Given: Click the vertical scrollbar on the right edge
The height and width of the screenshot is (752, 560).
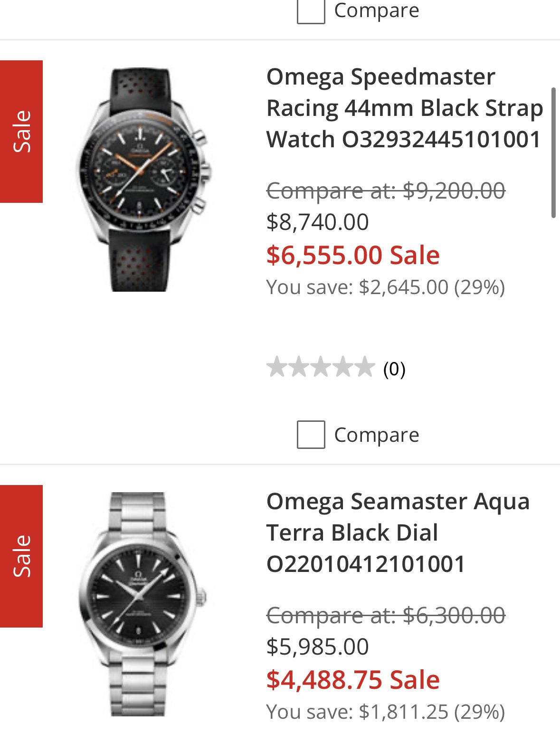Looking at the screenshot, I should 553,152.
